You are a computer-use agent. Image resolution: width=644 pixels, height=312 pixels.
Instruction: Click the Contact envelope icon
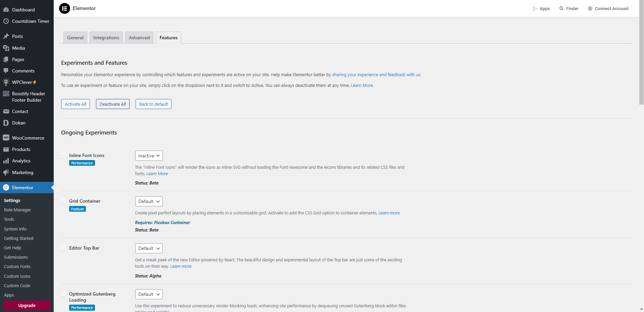(6, 111)
